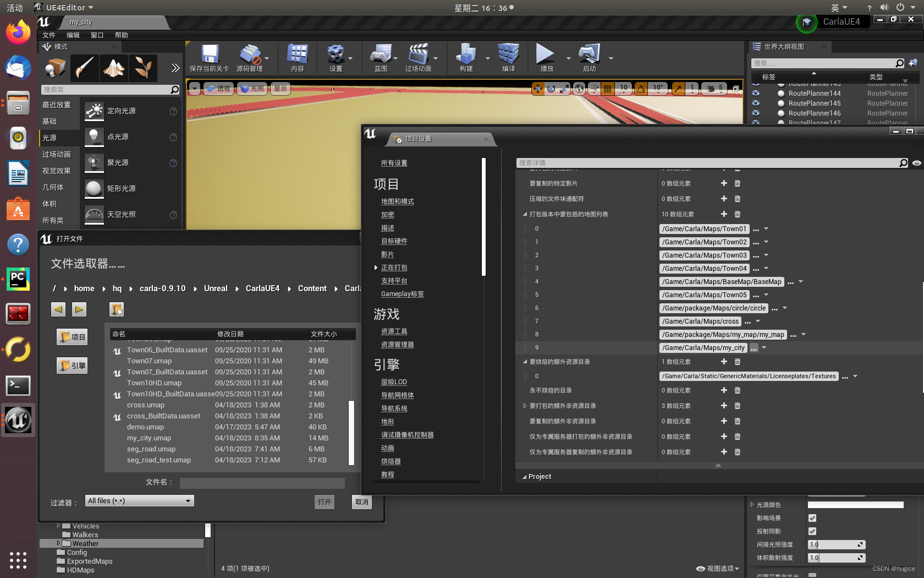This screenshot has height=578, width=924.
Task: Select the Lights category in place mode
Action: [60, 138]
